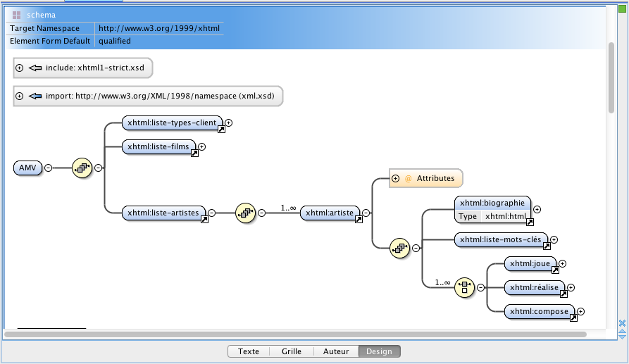Expand the xhtml:liste-types-client element

229,123
